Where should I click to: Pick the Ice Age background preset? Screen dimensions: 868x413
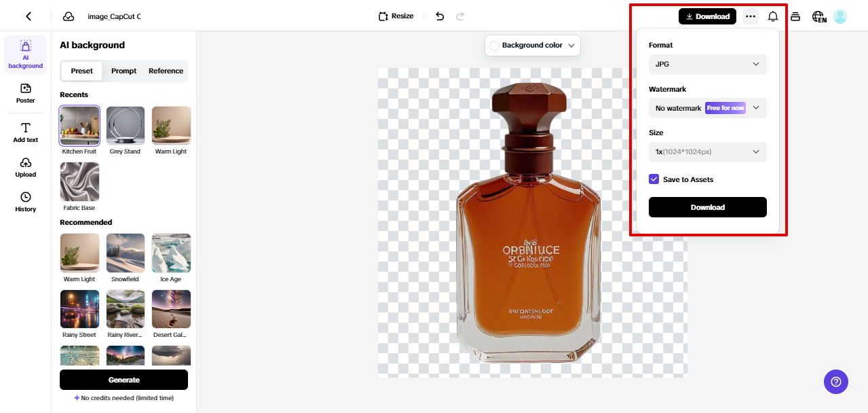pyautogui.click(x=171, y=253)
